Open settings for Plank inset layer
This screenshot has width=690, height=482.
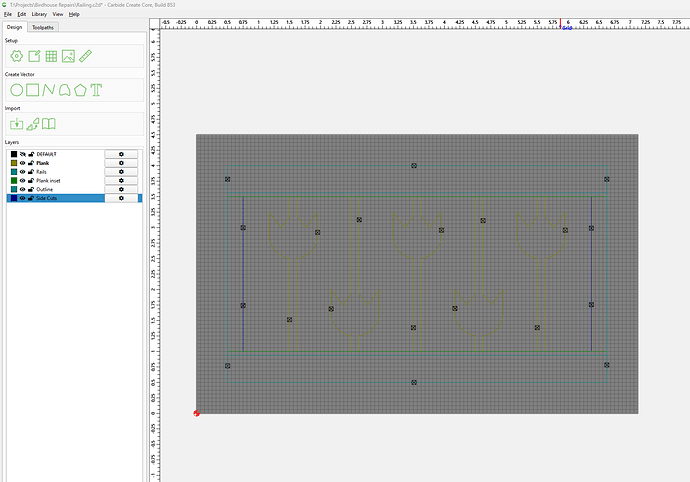click(121, 180)
